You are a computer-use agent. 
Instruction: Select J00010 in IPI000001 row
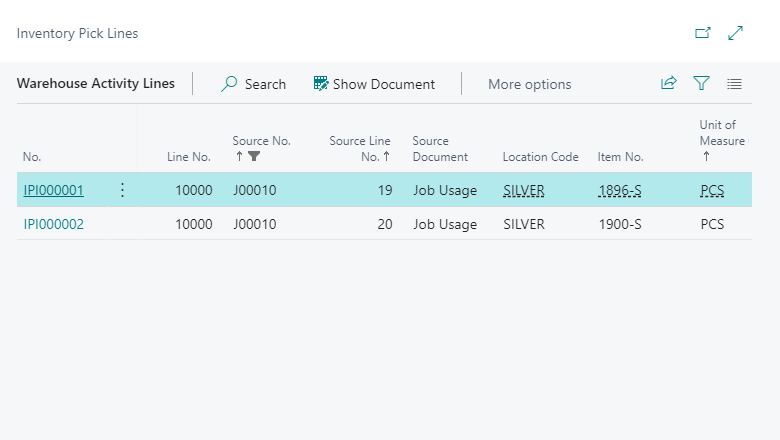click(x=255, y=190)
